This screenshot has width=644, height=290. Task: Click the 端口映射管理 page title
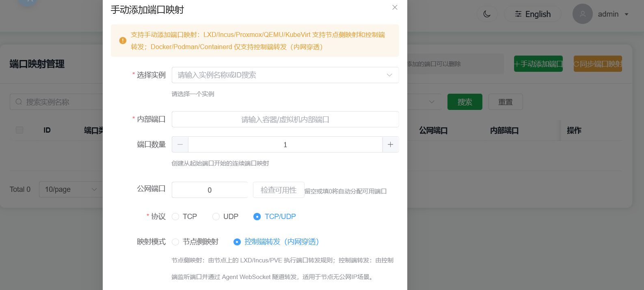(37, 64)
